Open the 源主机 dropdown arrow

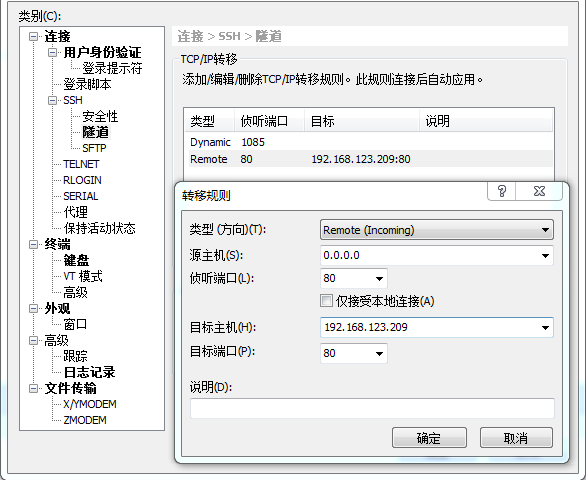pyautogui.click(x=545, y=256)
